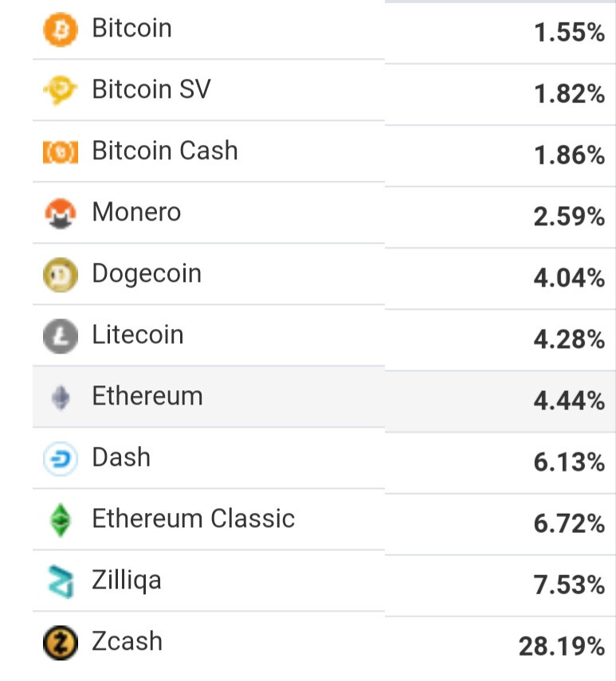Screen dimensions: 616x681
Task: Click the Ethereum diamond icon
Action: [x=61, y=397]
